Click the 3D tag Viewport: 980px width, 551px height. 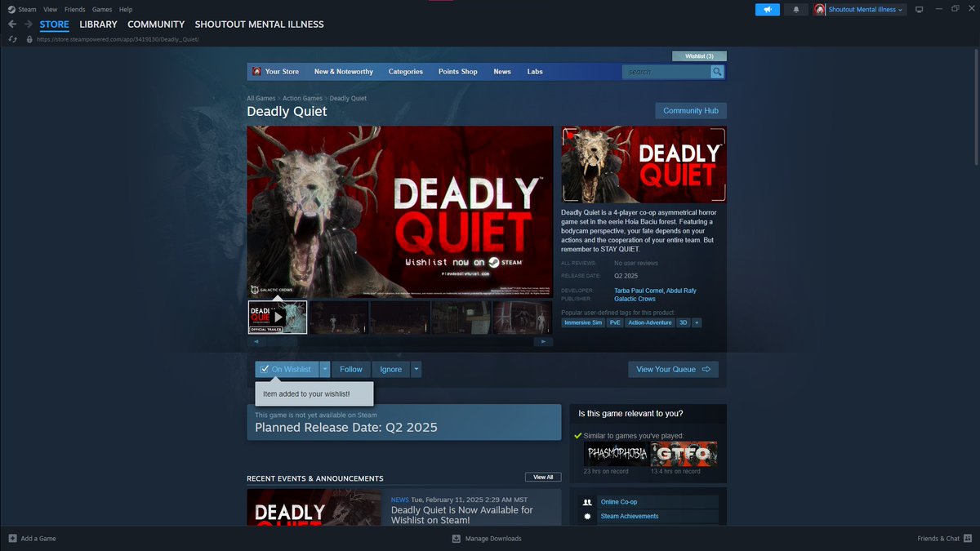pyautogui.click(x=684, y=322)
